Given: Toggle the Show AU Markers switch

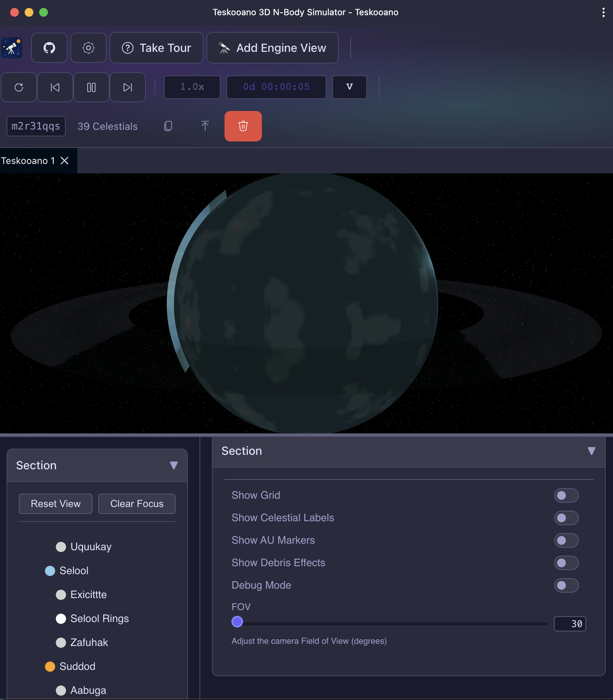Looking at the screenshot, I should (x=566, y=540).
